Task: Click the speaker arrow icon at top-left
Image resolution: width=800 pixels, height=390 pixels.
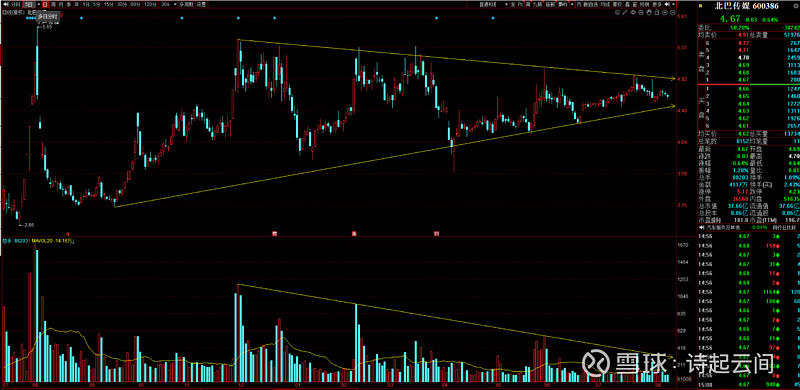Action: pos(5,5)
